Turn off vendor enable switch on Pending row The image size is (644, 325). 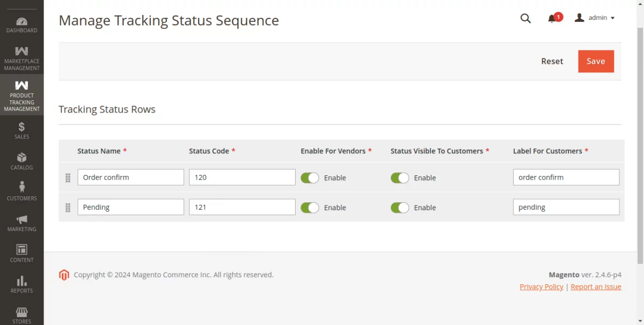click(310, 207)
